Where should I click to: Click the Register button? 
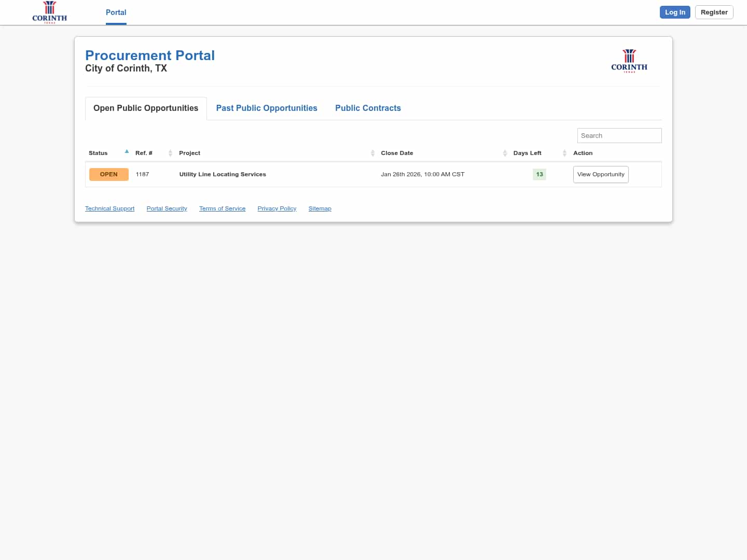(714, 12)
